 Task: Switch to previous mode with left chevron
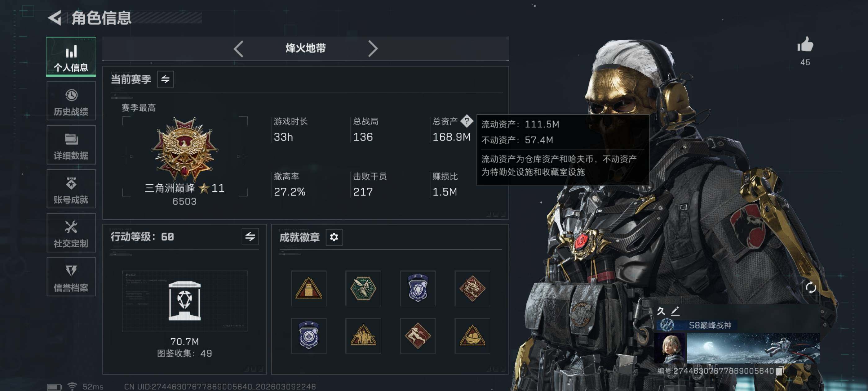click(239, 49)
